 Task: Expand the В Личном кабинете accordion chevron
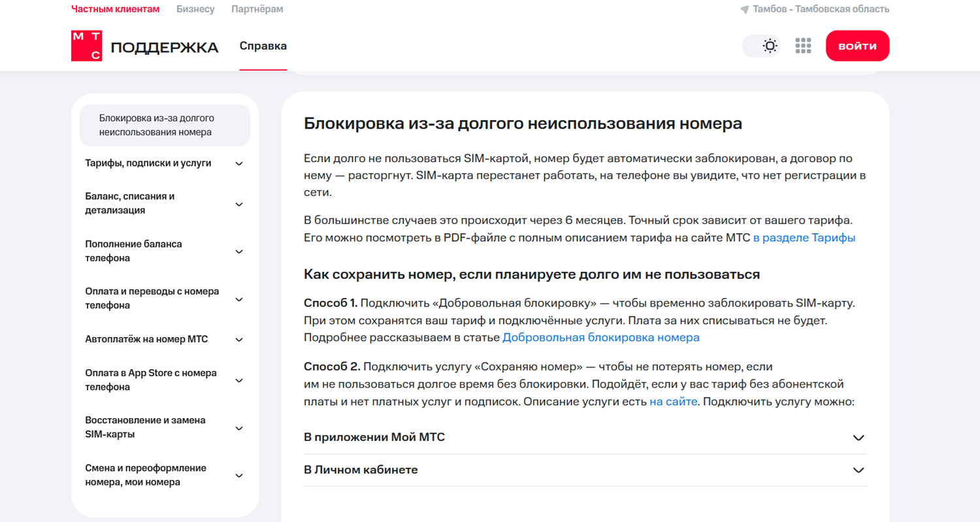858,470
